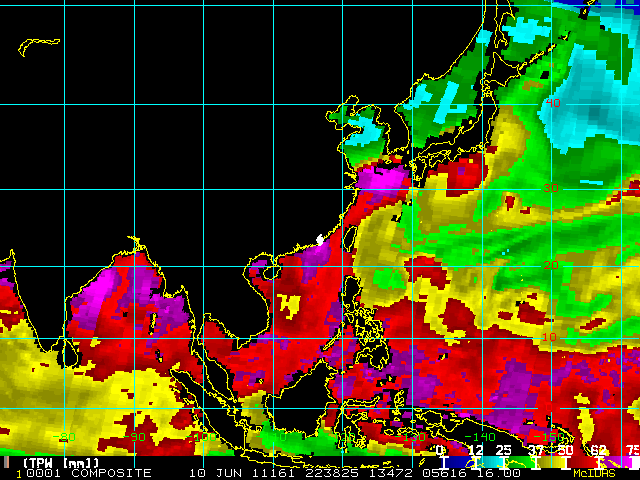
Task: Click the date '10 JUN'
Action: pyautogui.click(x=215, y=473)
